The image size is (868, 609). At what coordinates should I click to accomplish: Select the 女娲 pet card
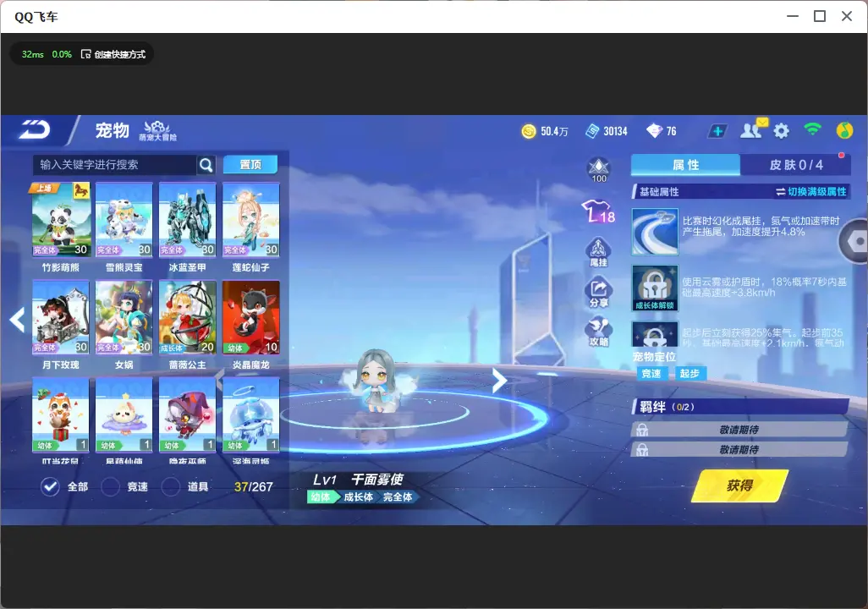[x=124, y=317]
